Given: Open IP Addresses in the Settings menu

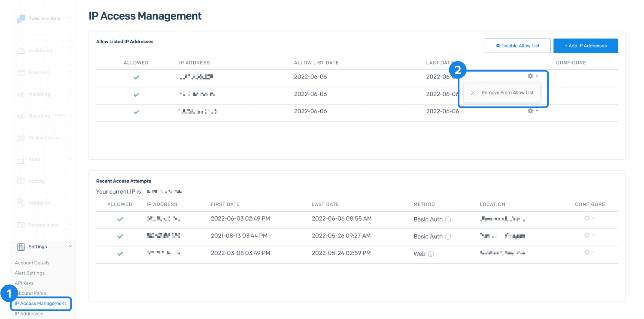Looking at the screenshot, I should click(29, 313).
